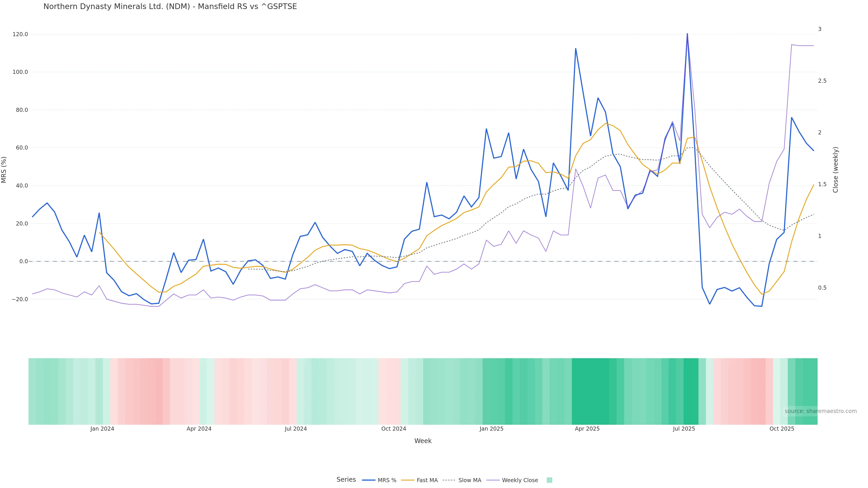
Task: Click the Jan 2025 x-axis label
Action: click(x=491, y=429)
